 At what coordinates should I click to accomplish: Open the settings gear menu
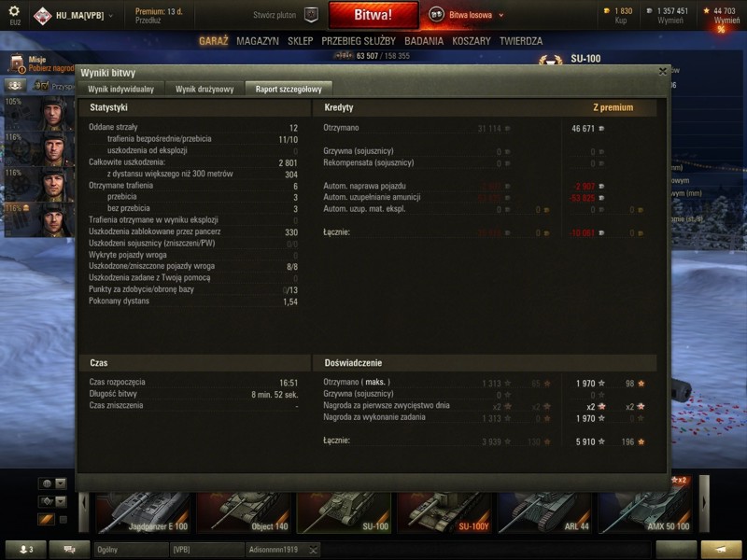coord(14,11)
